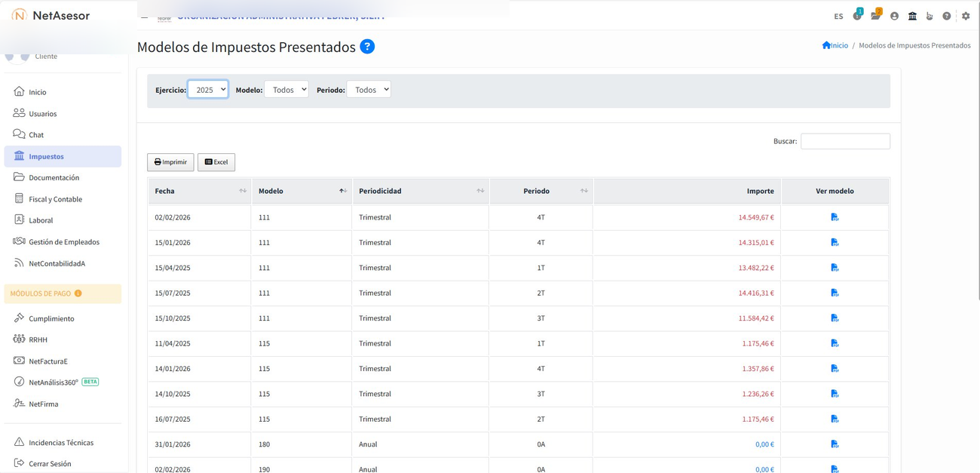This screenshot has width=980, height=473.
Task: Open user profile icon in header
Action: click(894, 16)
